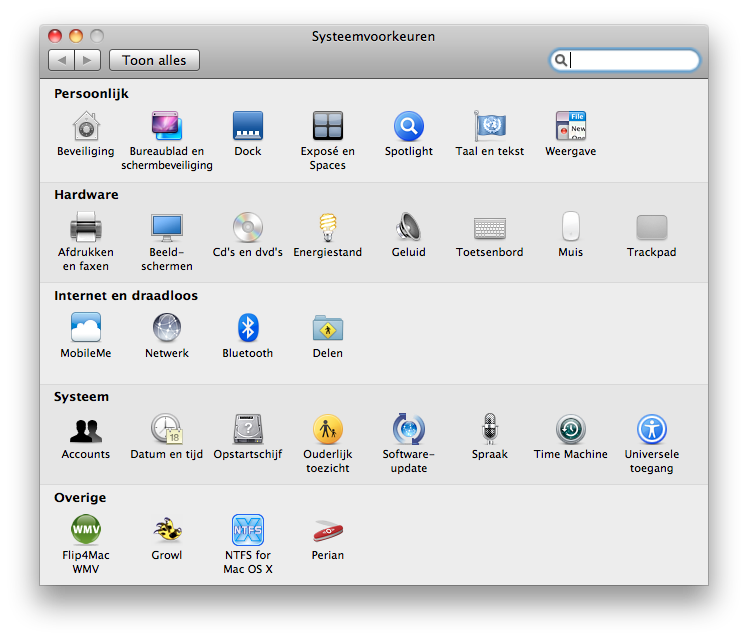748x640 pixels.
Task: Go back with the left arrow button
Action: click(x=61, y=60)
